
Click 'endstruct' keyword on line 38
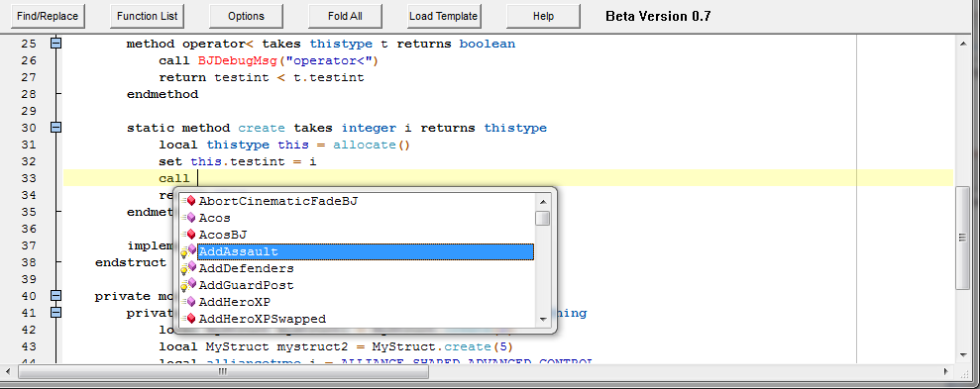pos(131,262)
